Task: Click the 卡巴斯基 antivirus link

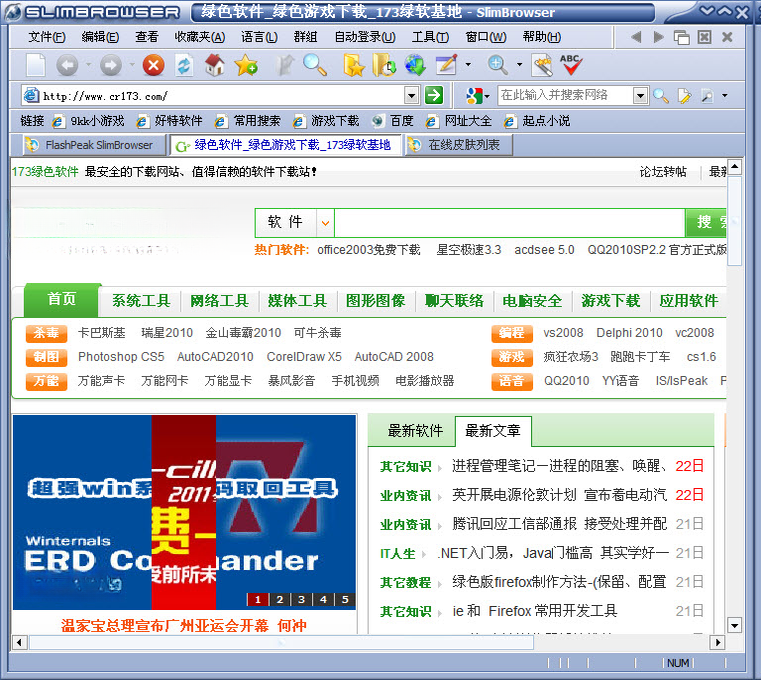Action: 101,333
